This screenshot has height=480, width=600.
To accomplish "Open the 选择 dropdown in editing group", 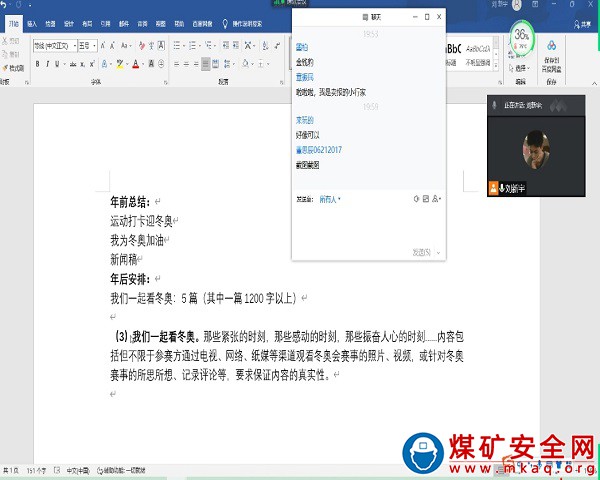I will [x=519, y=68].
